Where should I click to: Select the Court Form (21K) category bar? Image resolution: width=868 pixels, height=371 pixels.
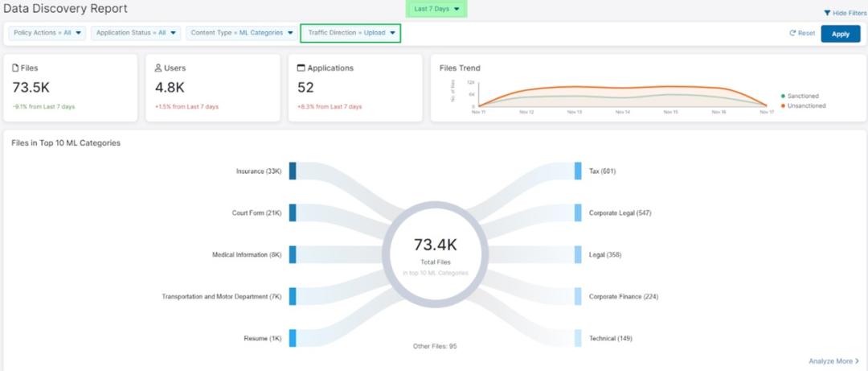(x=293, y=213)
